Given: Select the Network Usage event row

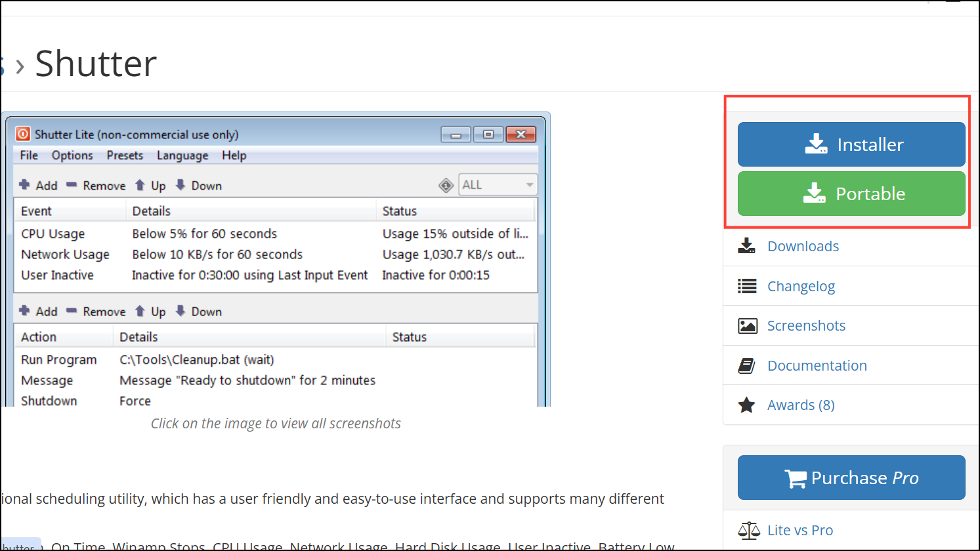Looking at the screenshot, I should coord(275,255).
